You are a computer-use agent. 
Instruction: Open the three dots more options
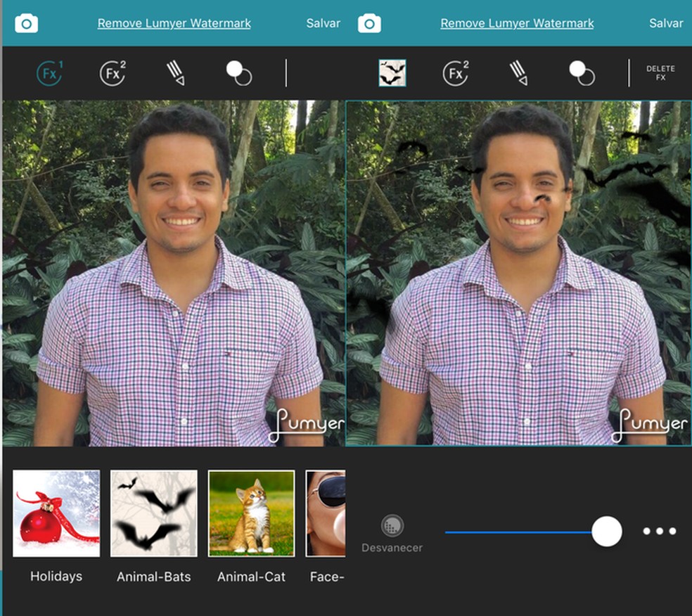[660, 531]
